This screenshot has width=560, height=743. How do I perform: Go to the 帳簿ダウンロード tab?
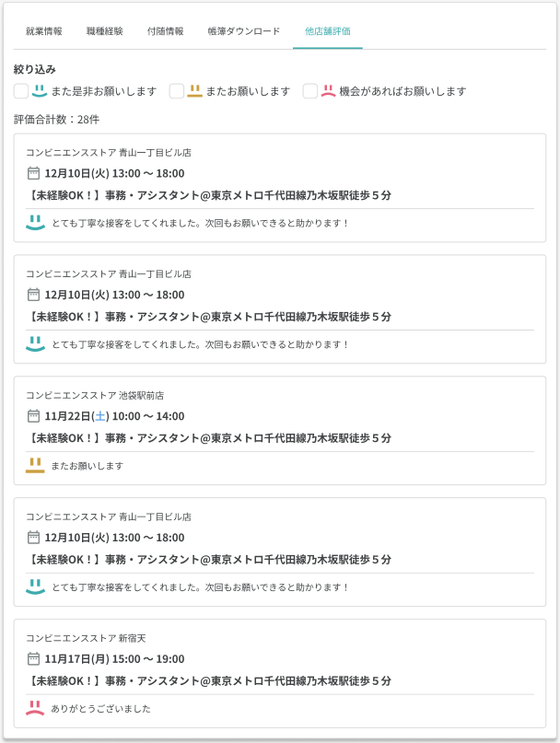pyautogui.click(x=244, y=31)
